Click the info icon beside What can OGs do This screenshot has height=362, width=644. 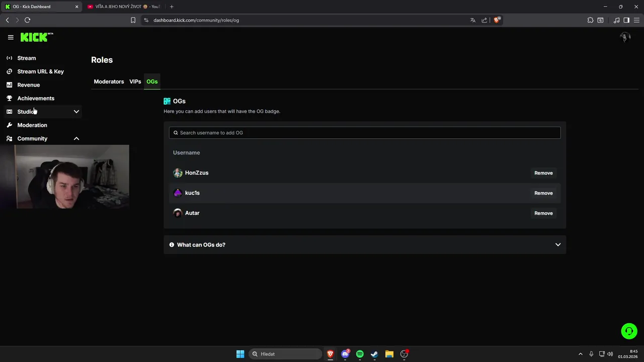pos(172,245)
